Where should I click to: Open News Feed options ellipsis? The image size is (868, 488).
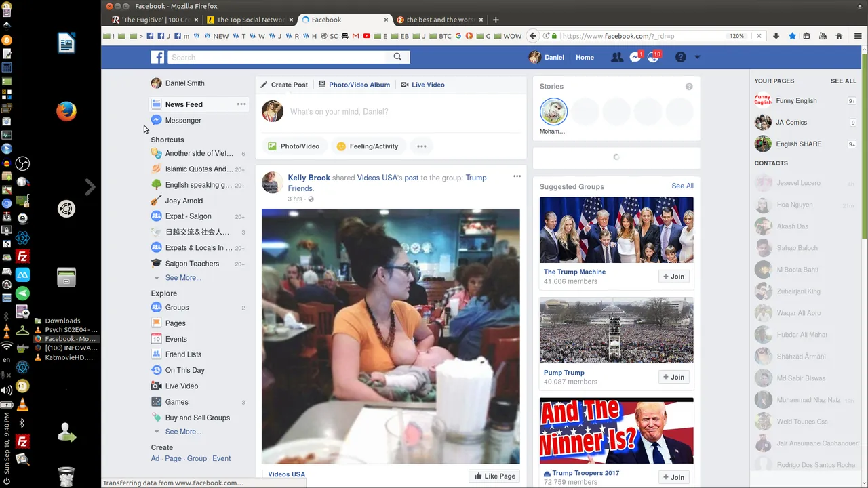241,104
